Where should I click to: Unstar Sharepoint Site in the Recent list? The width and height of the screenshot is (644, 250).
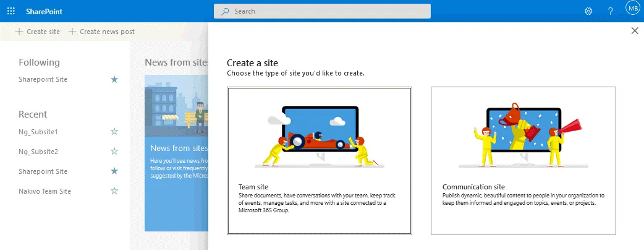click(x=114, y=171)
